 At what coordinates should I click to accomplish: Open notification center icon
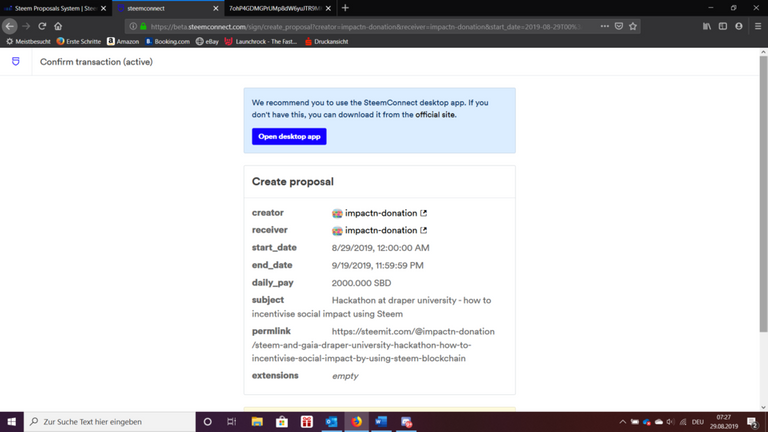pos(753,422)
